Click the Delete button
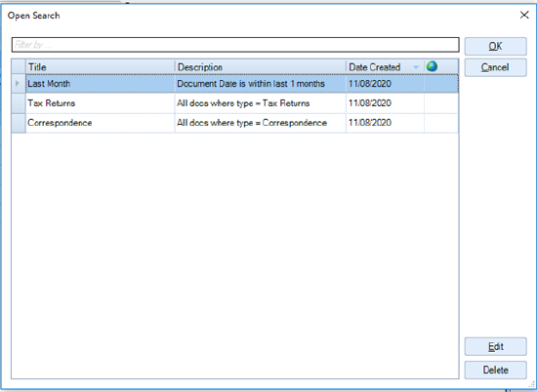Image resolution: width=537 pixels, height=392 pixels. (495, 371)
